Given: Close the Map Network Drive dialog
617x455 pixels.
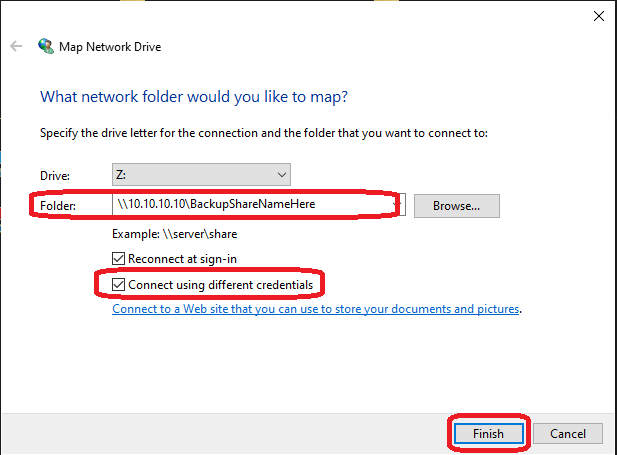Looking at the screenshot, I should click(599, 16).
